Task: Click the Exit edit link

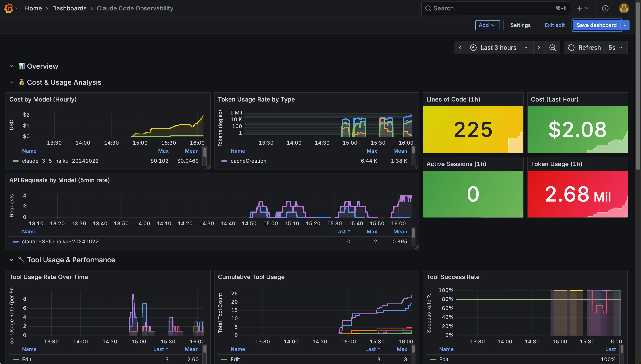Action: (x=554, y=25)
